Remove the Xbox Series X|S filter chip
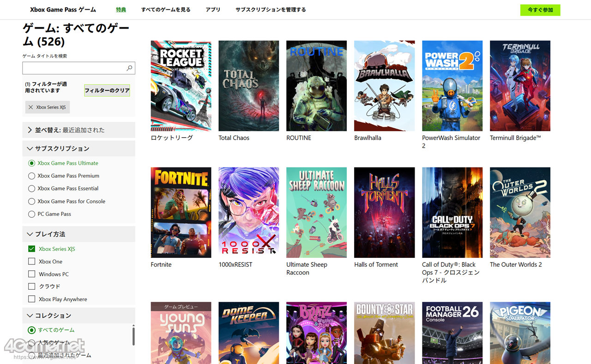Image resolution: width=591 pixels, height=364 pixels. pos(31,107)
